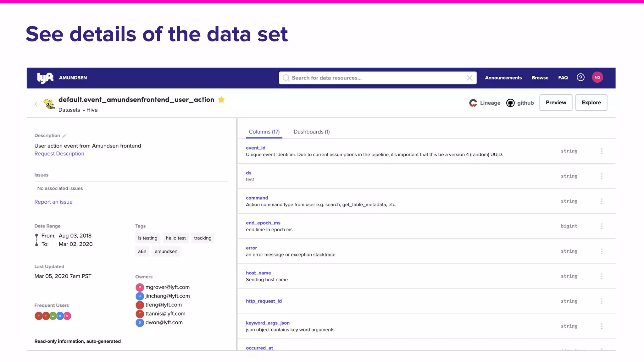Click the Explore button
The height and width of the screenshot is (362, 644).
coord(591,102)
